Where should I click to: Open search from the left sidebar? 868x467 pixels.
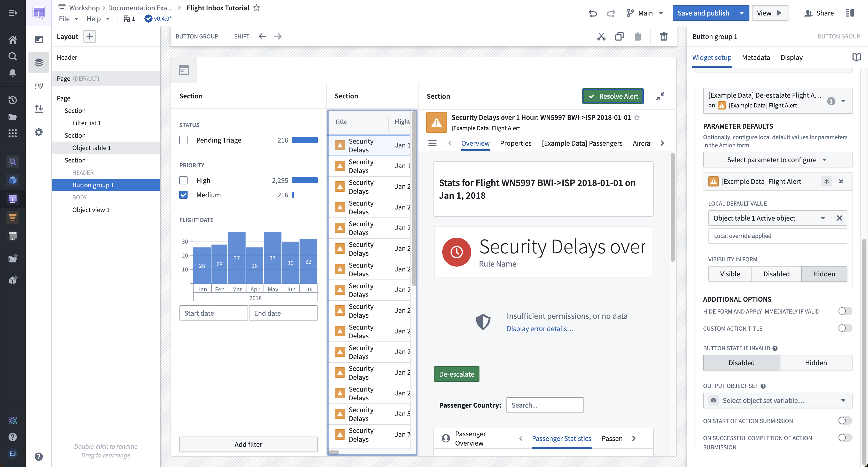coord(12,56)
